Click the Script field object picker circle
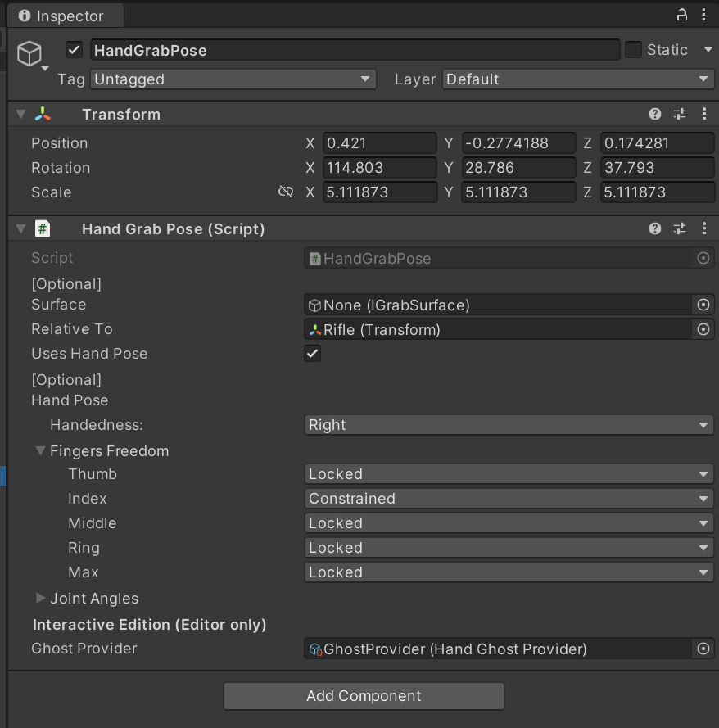Screen dimensions: 719x728 tap(703, 258)
